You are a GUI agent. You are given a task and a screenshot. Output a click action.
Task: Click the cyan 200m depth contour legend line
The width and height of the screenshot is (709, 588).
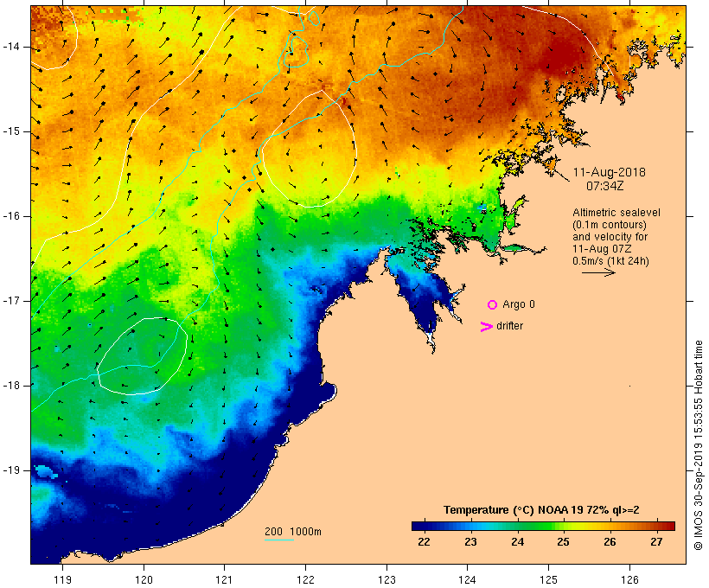click(x=279, y=540)
